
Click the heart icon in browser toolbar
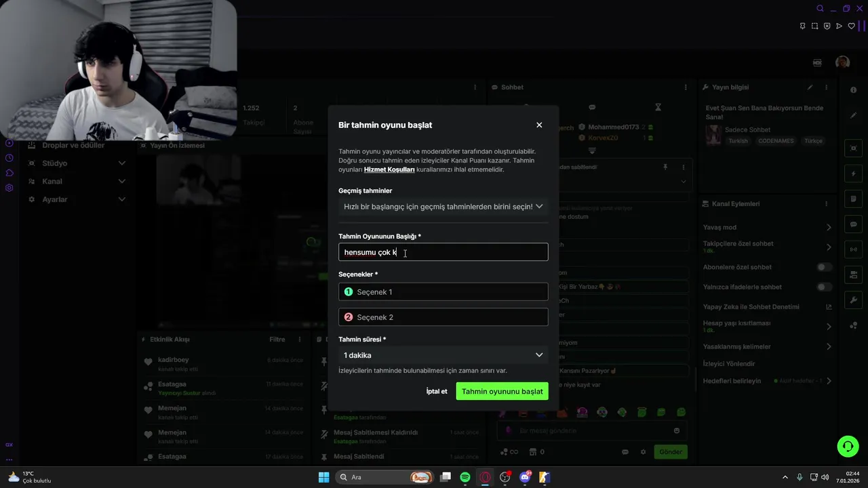point(852,26)
